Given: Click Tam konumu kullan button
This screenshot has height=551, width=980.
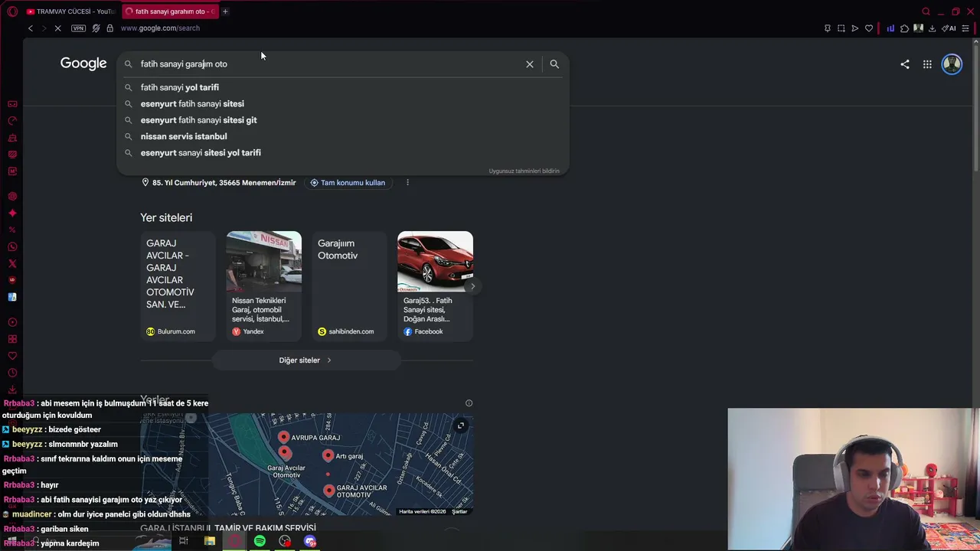Looking at the screenshot, I should [348, 183].
